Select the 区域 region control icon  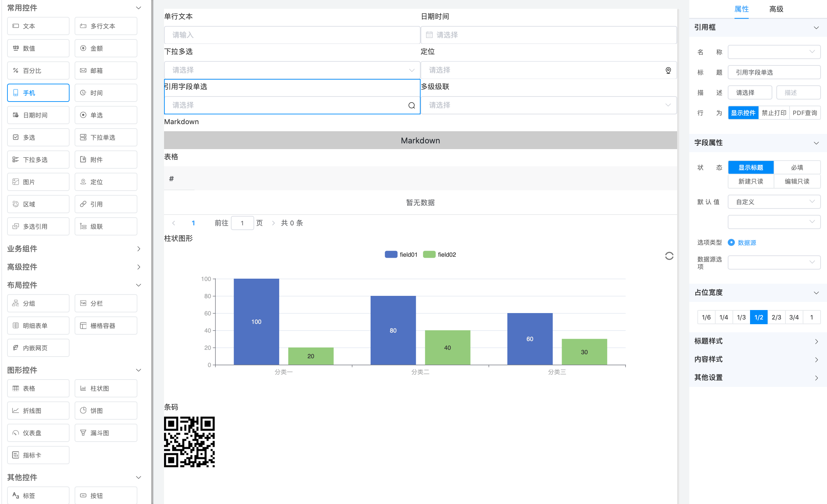coord(16,204)
